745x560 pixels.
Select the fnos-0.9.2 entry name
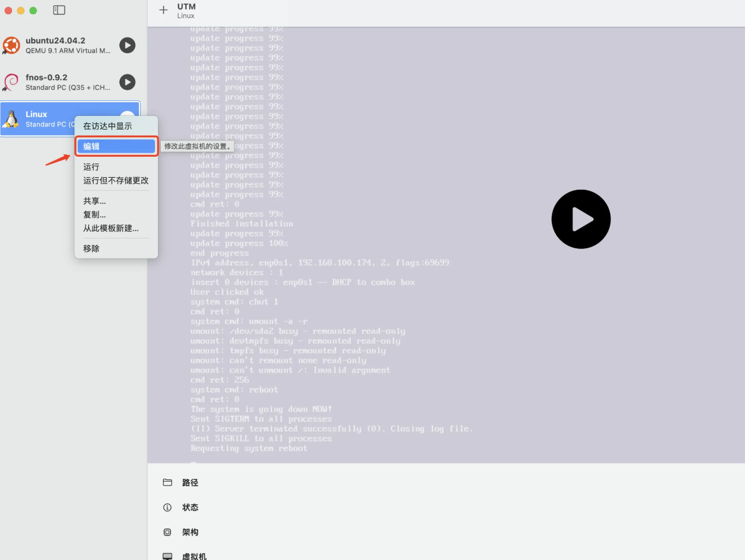pyautogui.click(x=47, y=78)
